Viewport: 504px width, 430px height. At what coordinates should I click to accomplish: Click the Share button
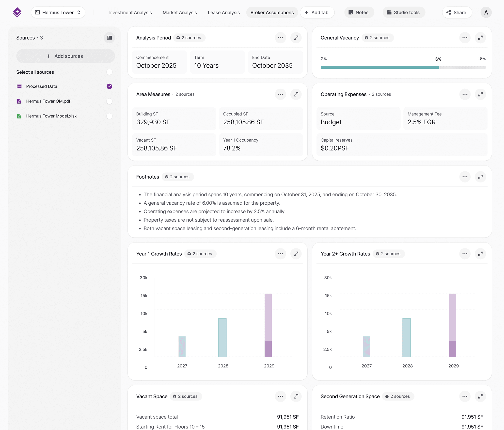click(457, 12)
